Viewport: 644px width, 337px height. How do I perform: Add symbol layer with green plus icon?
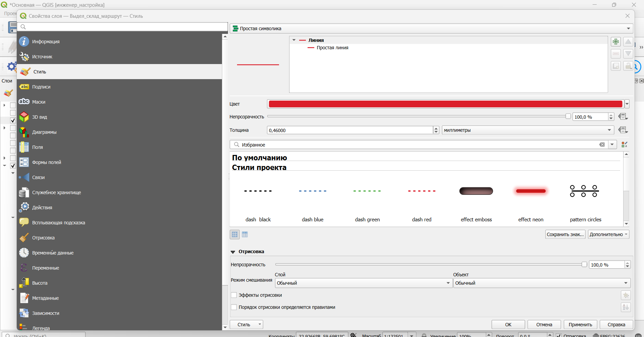click(x=615, y=42)
